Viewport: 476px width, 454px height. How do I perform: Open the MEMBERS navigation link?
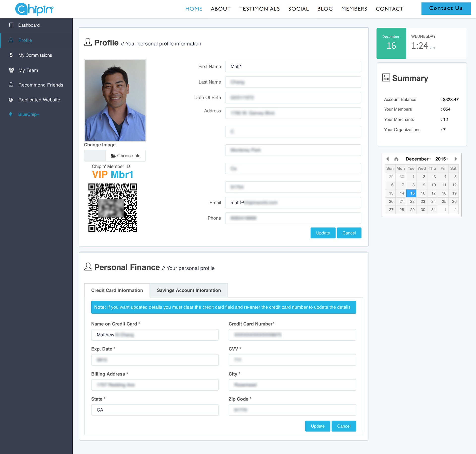point(354,9)
